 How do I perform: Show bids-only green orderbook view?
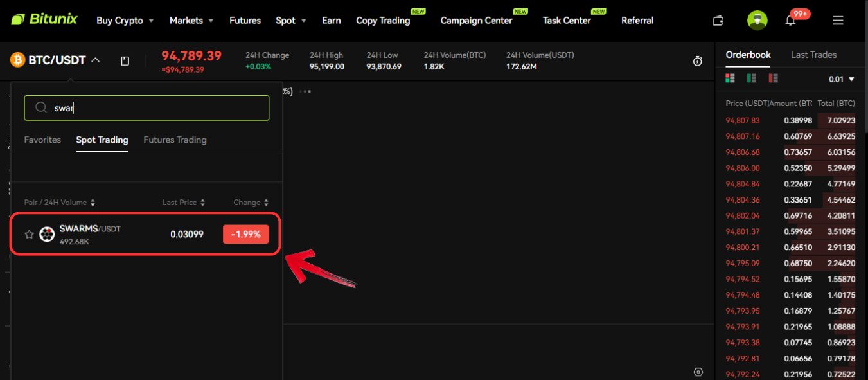(x=751, y=78)
